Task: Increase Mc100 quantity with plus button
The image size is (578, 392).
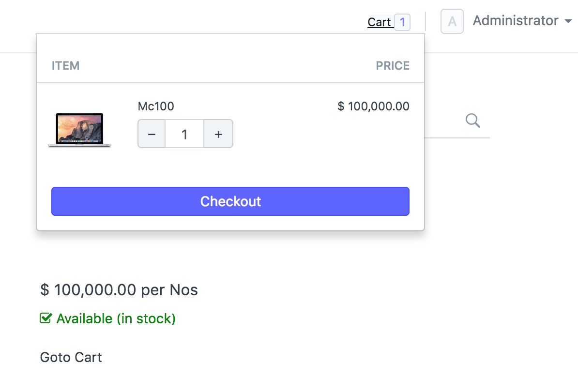Action: (218, 134)
